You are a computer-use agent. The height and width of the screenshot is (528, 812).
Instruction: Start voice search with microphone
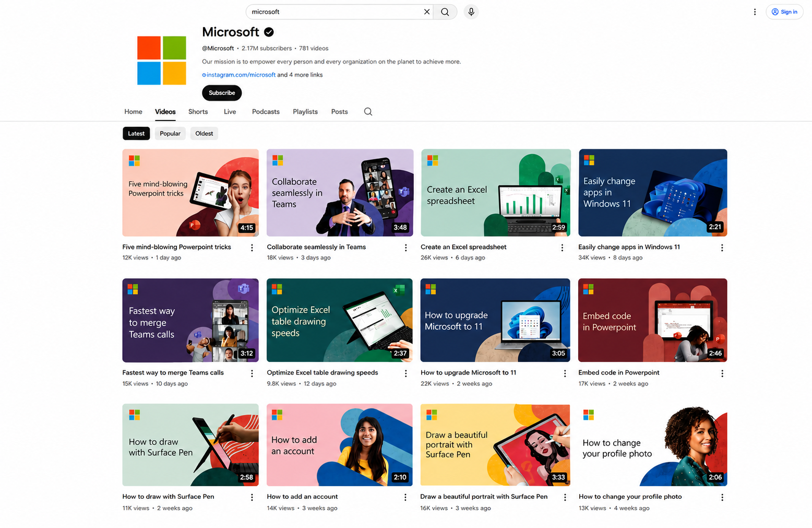pyautogui.click(x=471, y=11)
